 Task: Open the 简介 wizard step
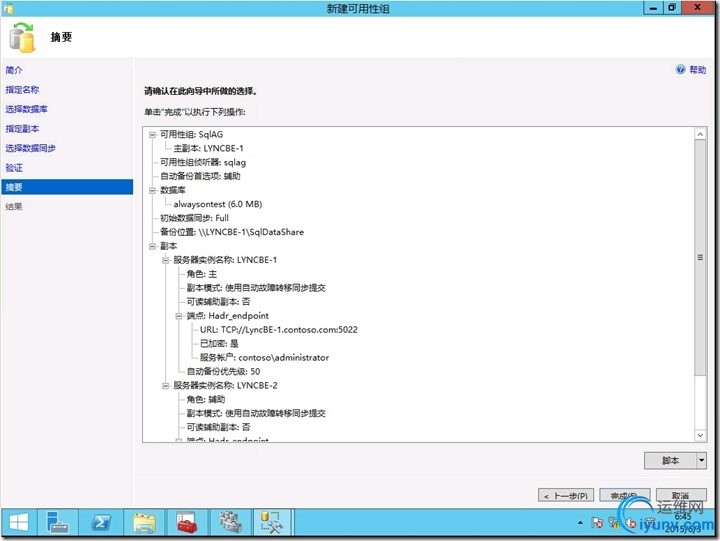click(14, 70)
